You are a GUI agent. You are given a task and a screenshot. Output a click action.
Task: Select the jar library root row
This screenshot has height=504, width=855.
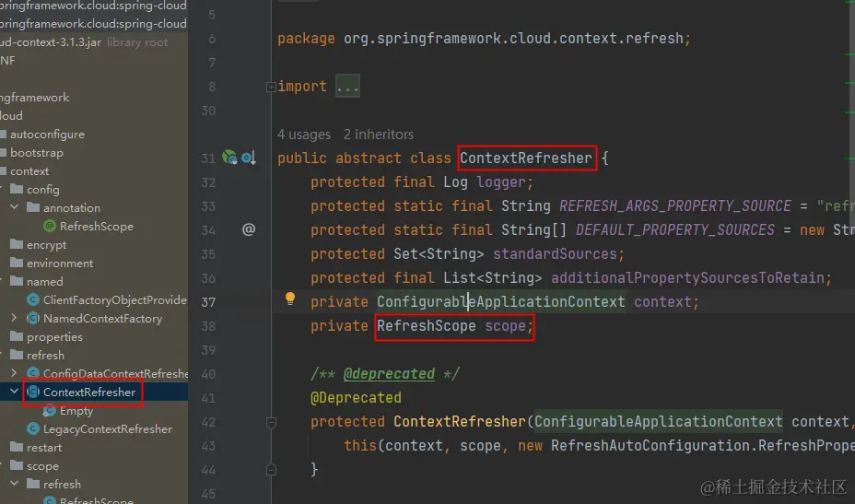coord(94,42)
